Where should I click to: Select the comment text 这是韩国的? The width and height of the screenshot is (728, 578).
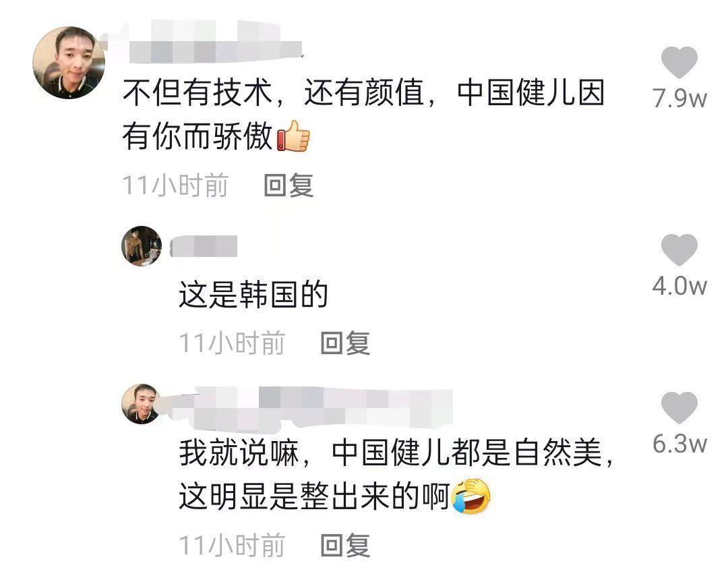[253, 294]
